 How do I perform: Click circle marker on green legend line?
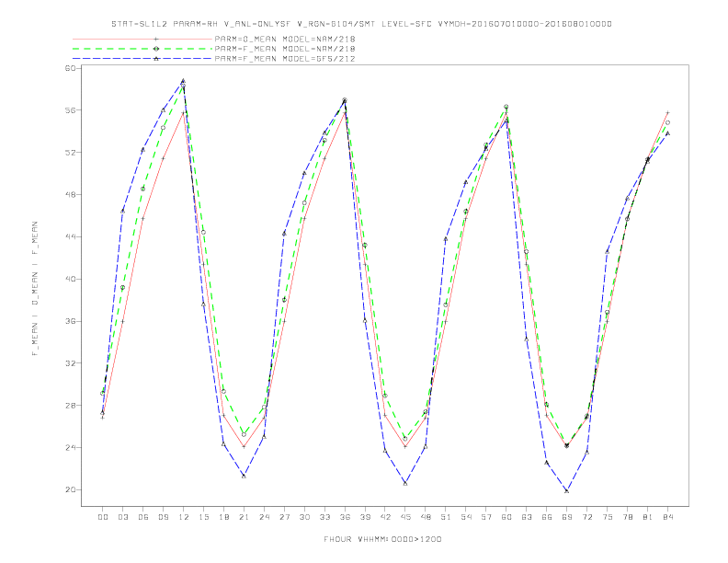pos(156,49)
